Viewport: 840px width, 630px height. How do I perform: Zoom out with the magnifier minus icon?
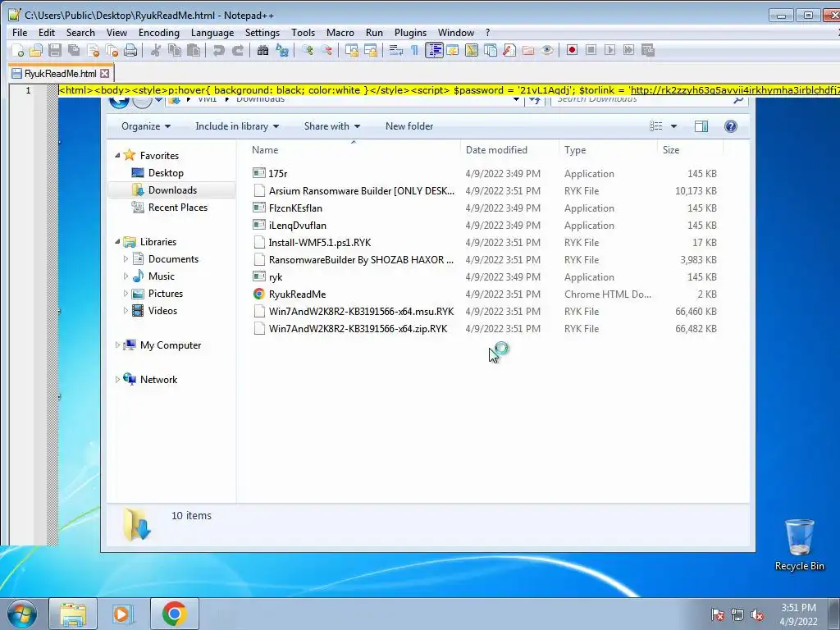(326, 50)
